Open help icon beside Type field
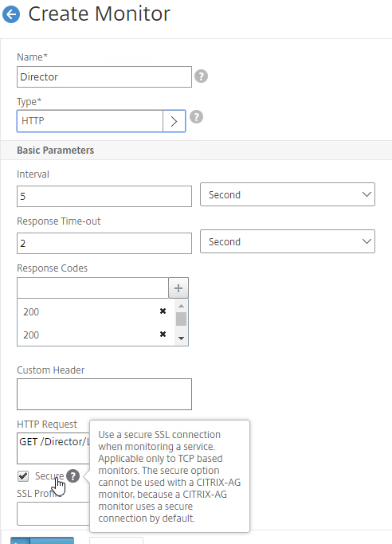The height and width of the screenshot is (544, 392). pyautogui.click(x=196, y=117)
